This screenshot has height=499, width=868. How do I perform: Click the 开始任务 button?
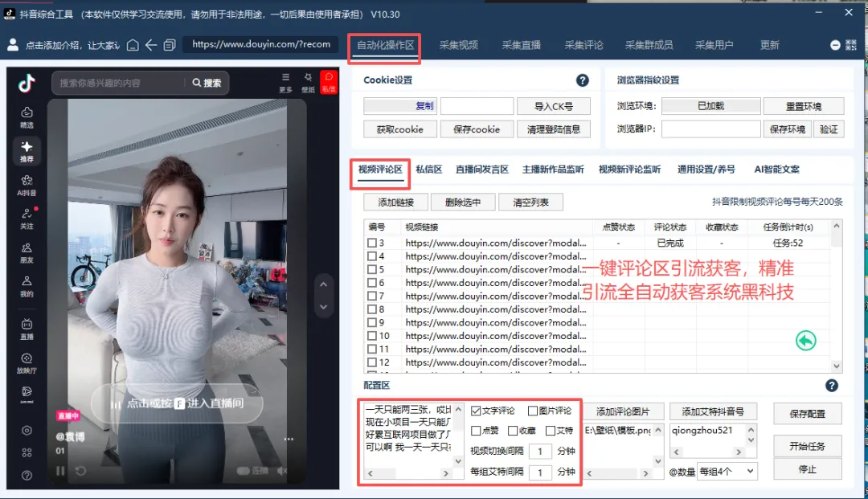click(x=807, y=445)
